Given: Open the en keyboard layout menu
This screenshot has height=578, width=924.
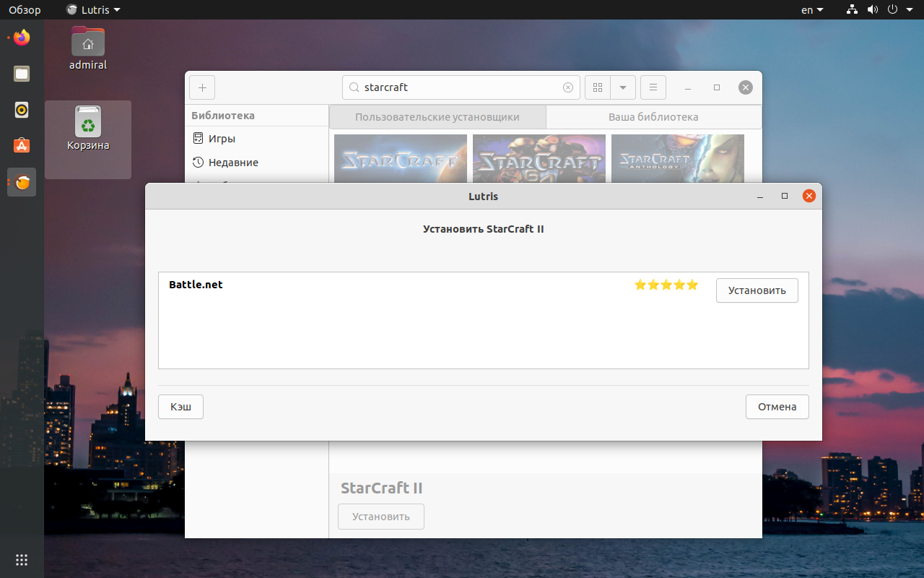Looking at the screenshot, I should coord(812,9).
